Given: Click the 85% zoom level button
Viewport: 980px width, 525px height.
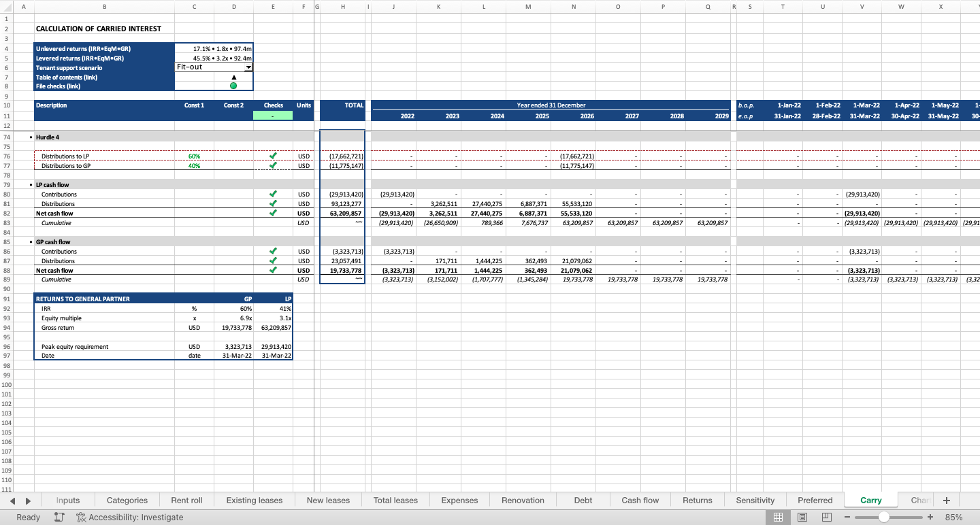Looking at the screenshot, I should coord(954,518).
